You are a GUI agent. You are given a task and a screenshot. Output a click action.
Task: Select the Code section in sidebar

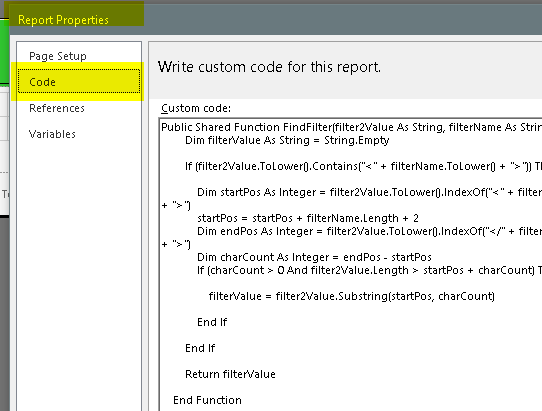point(79,82)
